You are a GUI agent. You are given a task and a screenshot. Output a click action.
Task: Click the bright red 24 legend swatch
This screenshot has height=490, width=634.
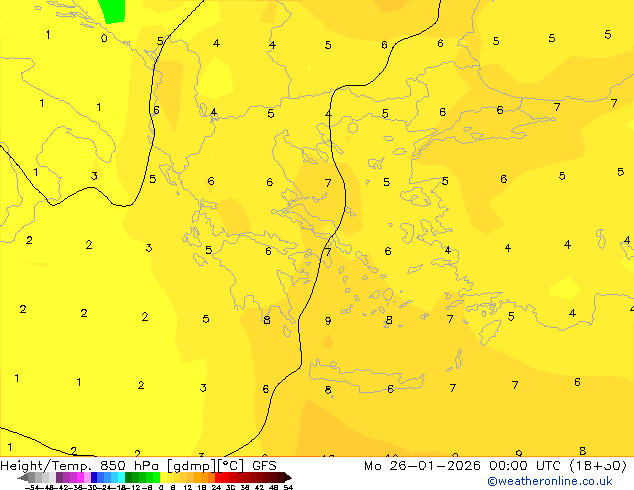point(218,477)
